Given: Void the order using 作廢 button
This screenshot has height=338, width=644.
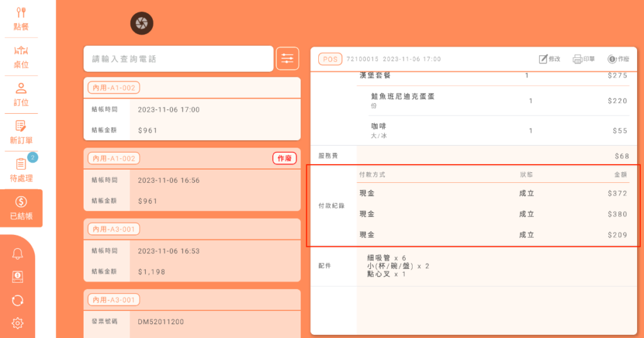Looking at the screenshot, I should [x=618, y=59].
